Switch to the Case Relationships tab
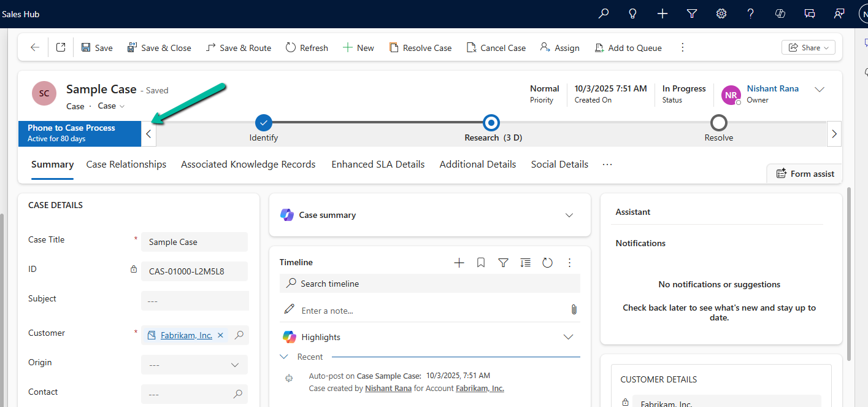This screenshot has height=407, width=868. pyautogui.click(x=126, y=165)
